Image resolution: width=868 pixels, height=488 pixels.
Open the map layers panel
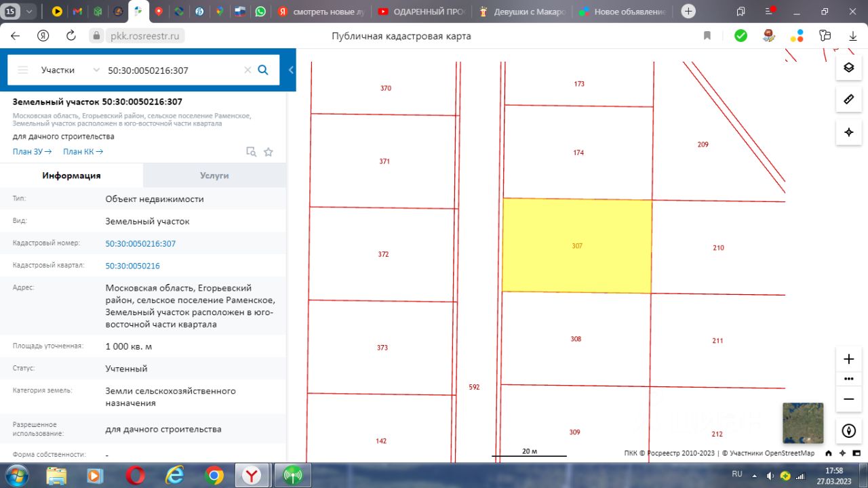tap(848, 68)
